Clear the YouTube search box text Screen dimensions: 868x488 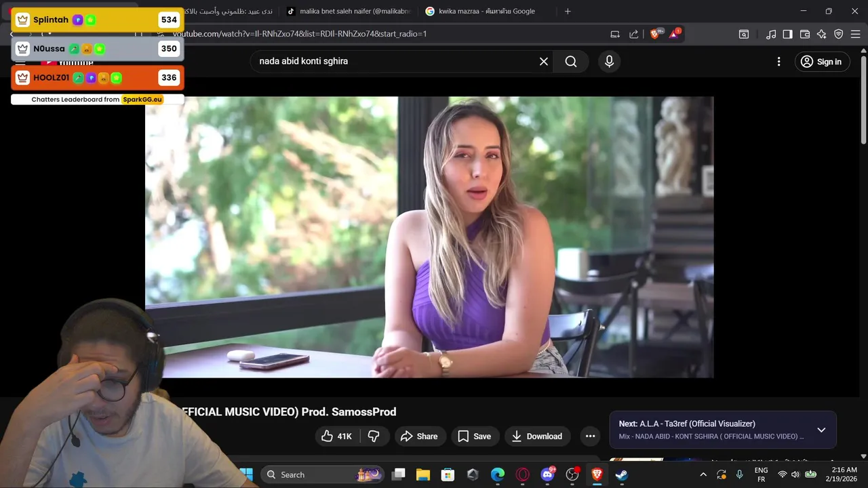point(544,62)
